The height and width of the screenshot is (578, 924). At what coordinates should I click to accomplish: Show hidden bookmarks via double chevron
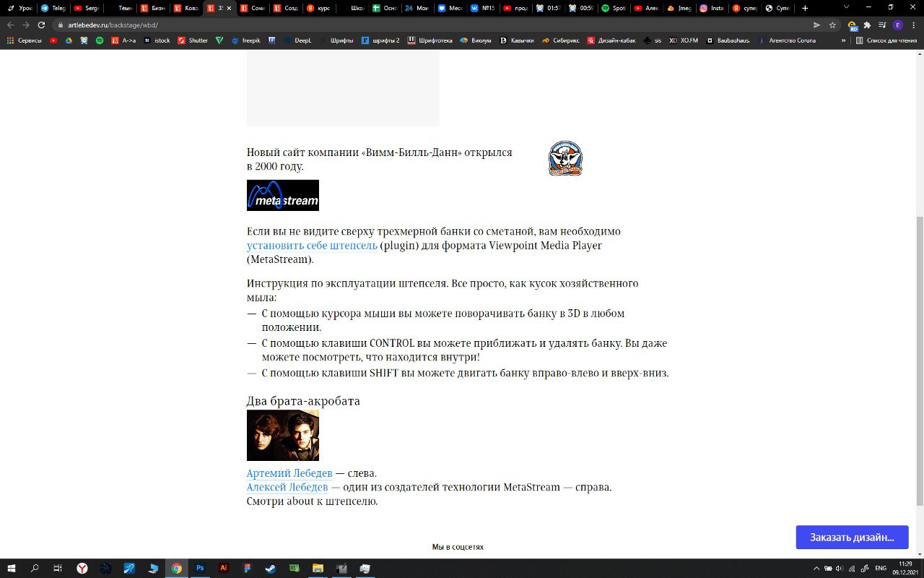click(845, 40)
